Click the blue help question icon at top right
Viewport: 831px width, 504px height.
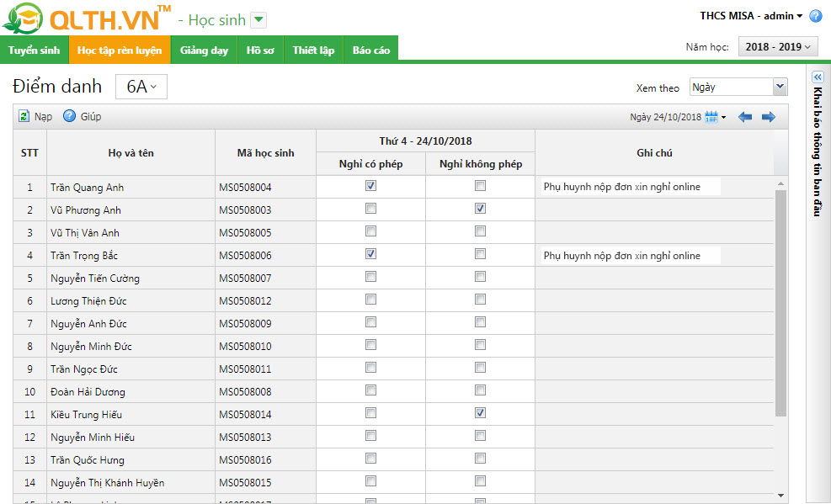coord(815,16)
